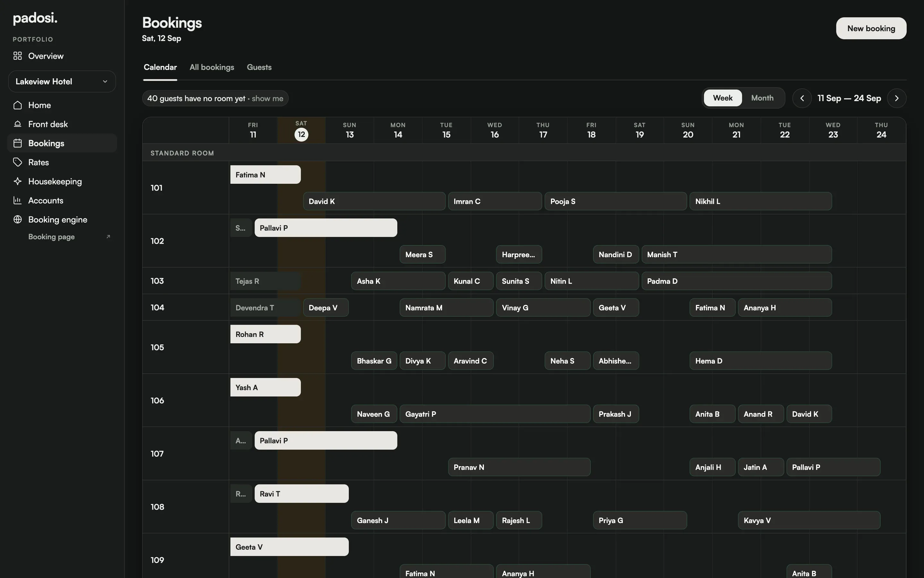Click the padosi logo

coord(35,18)
